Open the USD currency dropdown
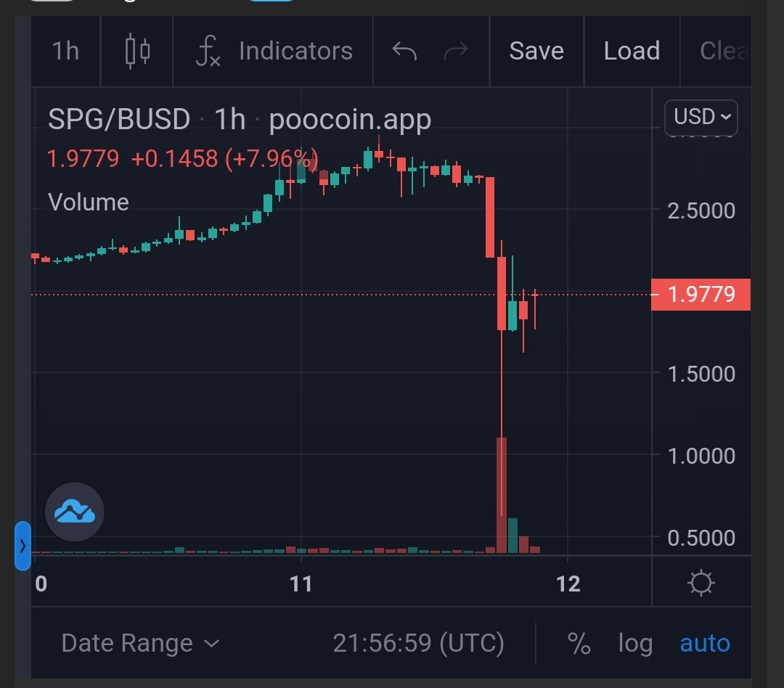 701,117
